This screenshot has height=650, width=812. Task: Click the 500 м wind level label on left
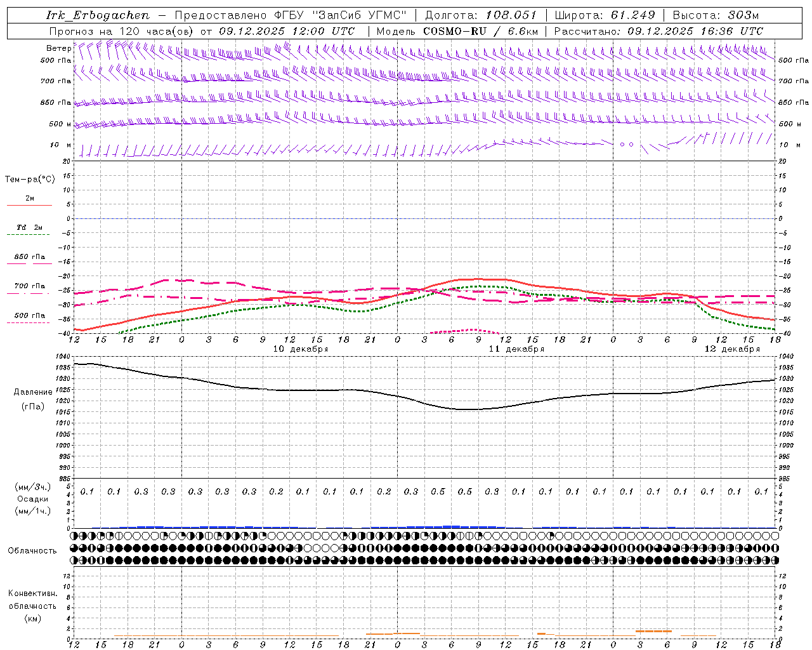point(60,124)
